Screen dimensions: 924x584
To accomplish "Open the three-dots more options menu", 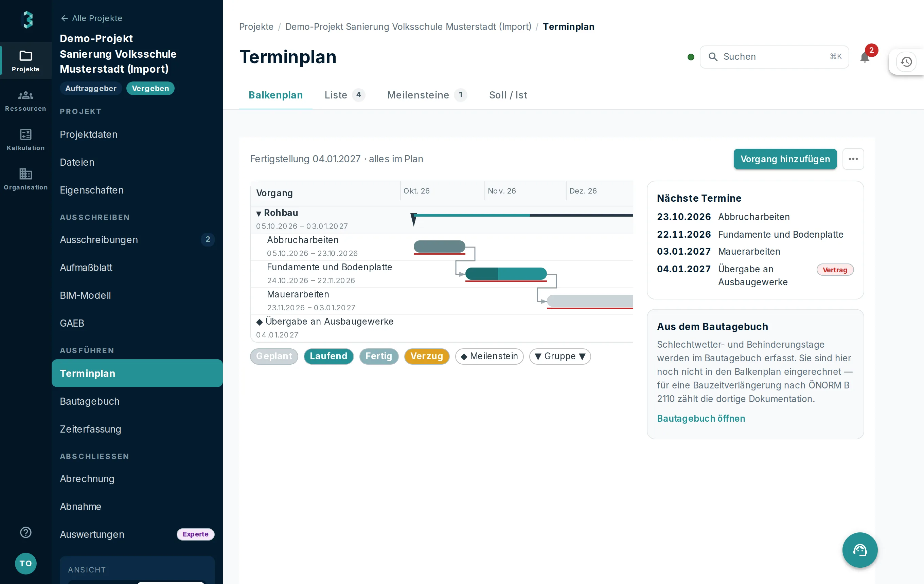I will pos(853,159).
